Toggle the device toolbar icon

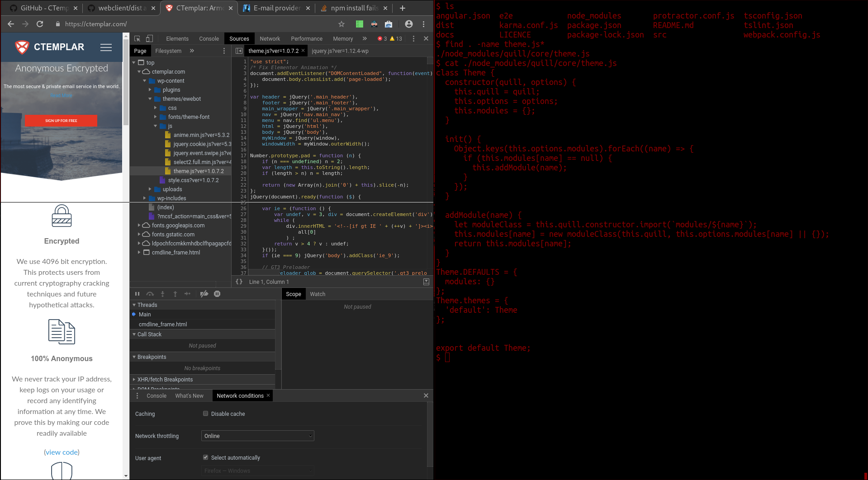(x=149, y=39)
